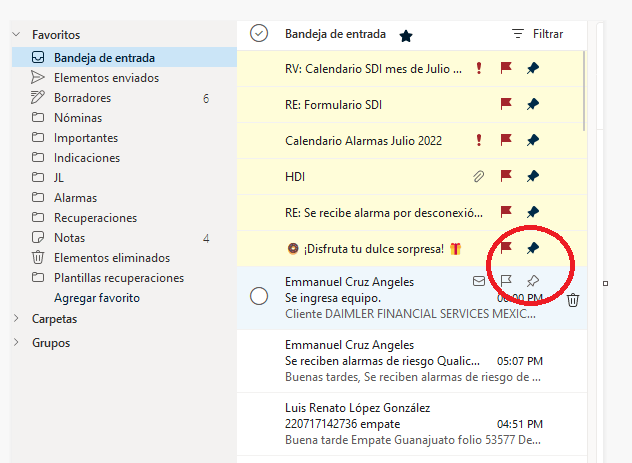632x463 pixels.
Task: Unflag ¡Disfruta tu dulce sorpresa! message
Action: click(506, 247)
